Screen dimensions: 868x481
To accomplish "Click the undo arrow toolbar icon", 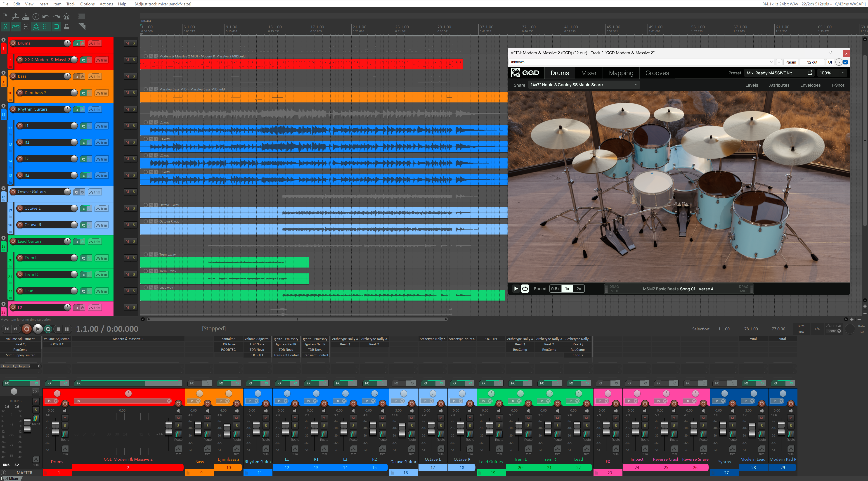I will point(46,17).
